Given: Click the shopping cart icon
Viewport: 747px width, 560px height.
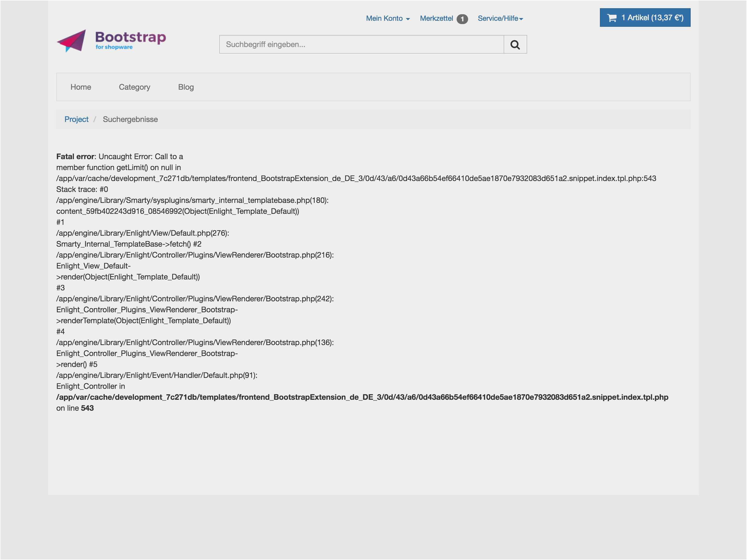Looking at the screenshot, I should coord(612,18).
